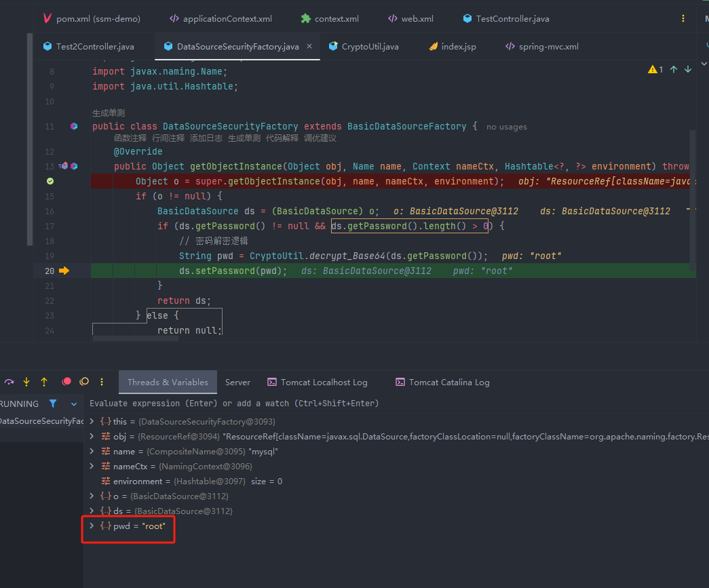This screenshot has width=709, height=588.
Task: Go to previous highlighted problem arrow
Action: (x=674, y=69)
